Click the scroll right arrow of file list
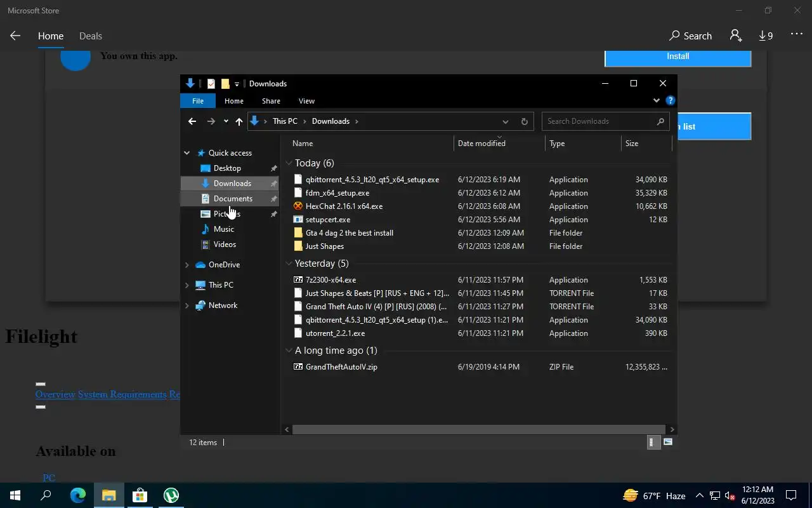812x508 pixels. pos(672,430)
